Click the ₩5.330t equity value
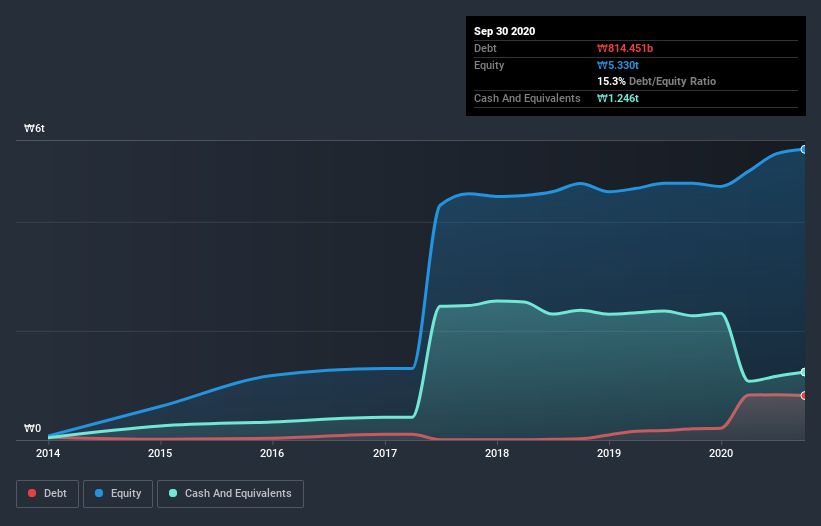821x526 pixels. [618, 65]
